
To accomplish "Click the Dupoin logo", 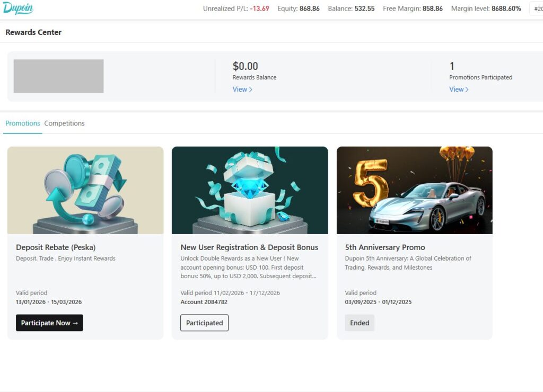I will 17,8.
